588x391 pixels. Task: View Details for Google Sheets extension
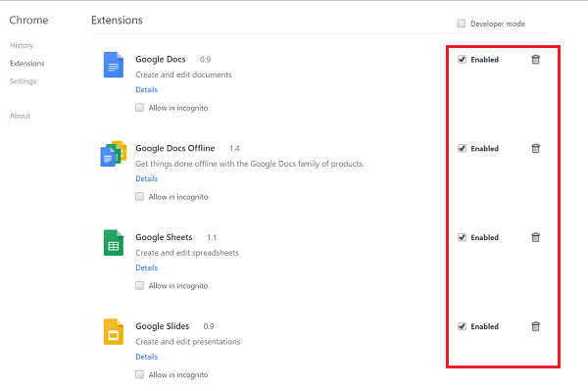147,268
